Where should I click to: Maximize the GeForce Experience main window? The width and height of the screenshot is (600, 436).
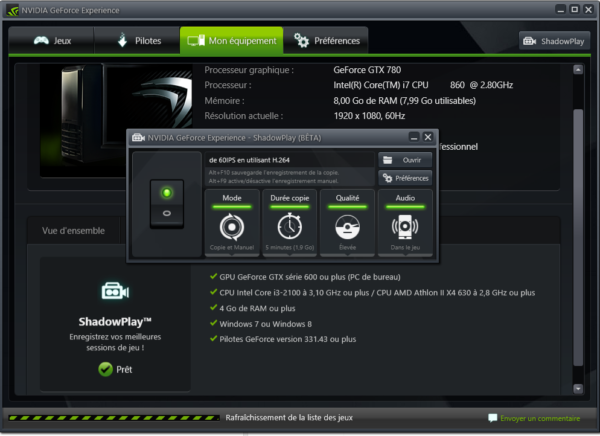(x=574, y=9)
